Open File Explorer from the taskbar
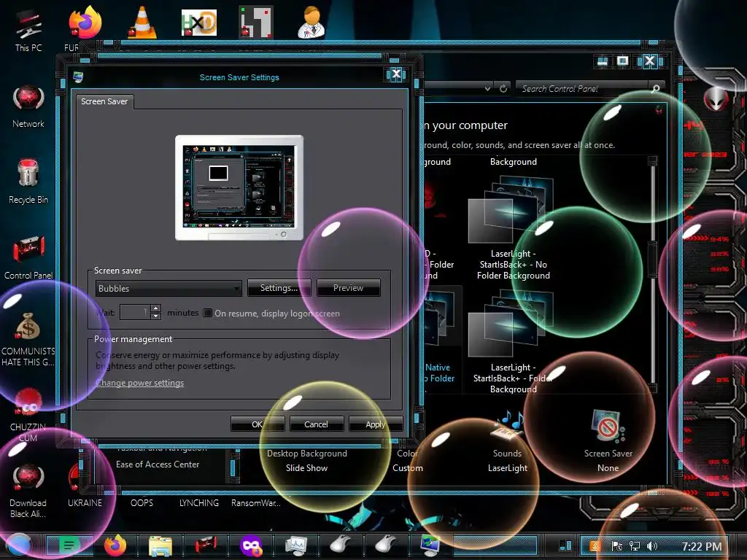Image resolution: width=747 pixels, height=560 pixels. 160,545
